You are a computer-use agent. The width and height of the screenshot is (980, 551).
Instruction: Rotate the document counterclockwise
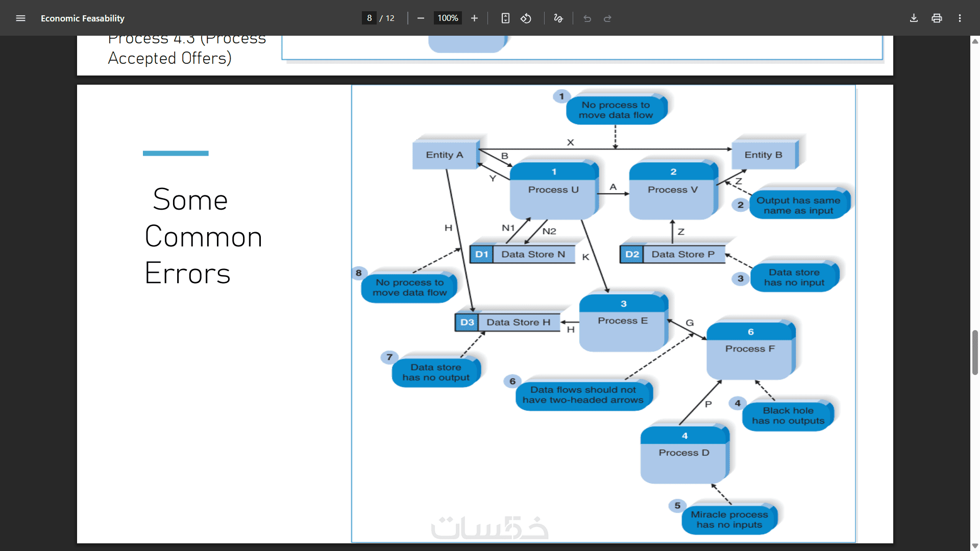point(526,18)
